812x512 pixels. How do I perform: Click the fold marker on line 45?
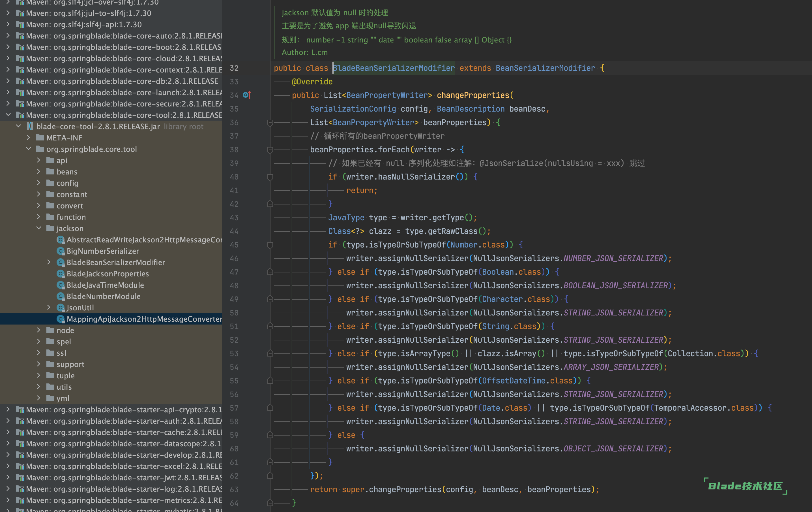coord(270,245)
